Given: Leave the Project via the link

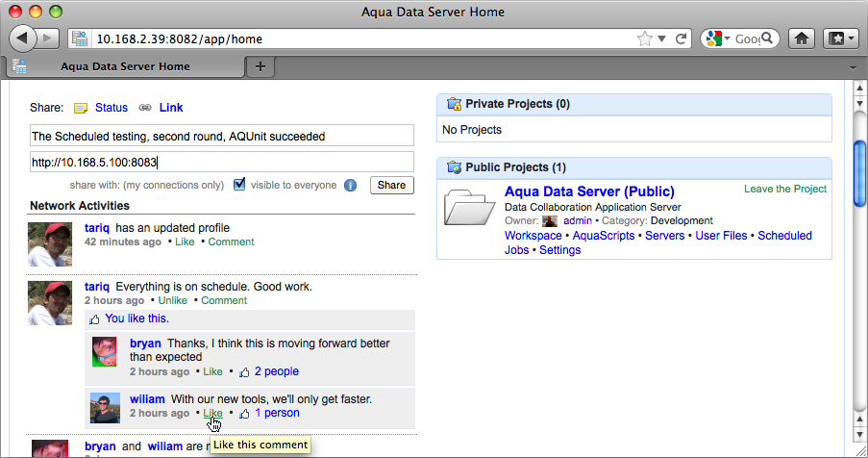Looking at the screenshot, I should pyautogui.click(x=784, y=189).
